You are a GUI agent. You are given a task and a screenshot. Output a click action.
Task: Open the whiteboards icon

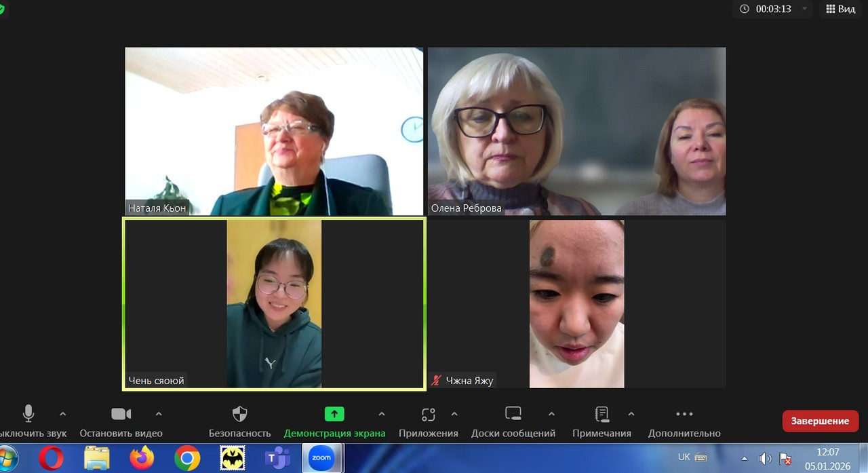point(513,414)
